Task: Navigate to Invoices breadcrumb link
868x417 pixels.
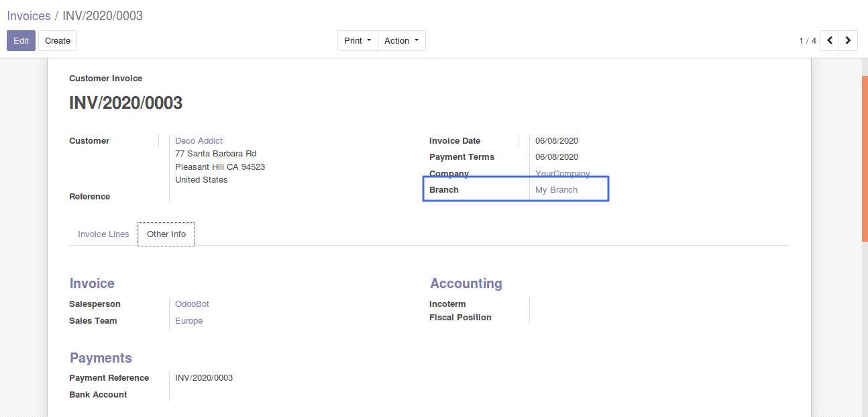Action: (x=29, y=15)
